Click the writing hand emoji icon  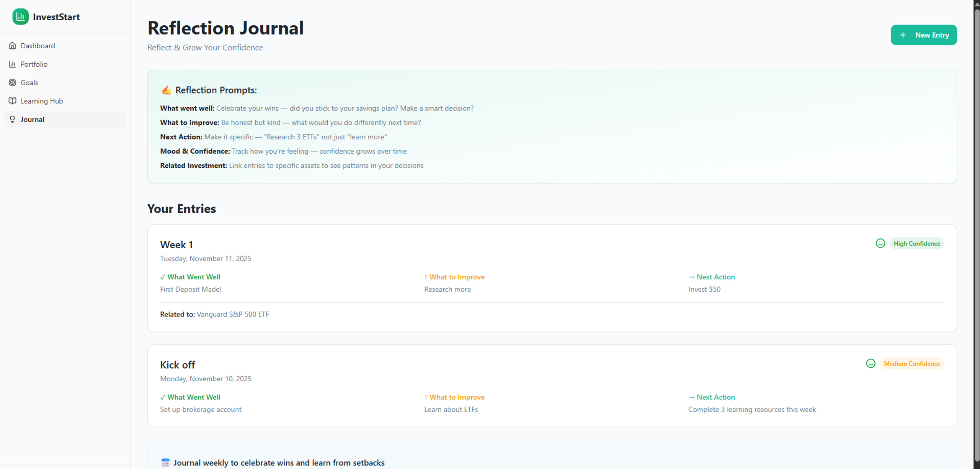click(166, 90)
